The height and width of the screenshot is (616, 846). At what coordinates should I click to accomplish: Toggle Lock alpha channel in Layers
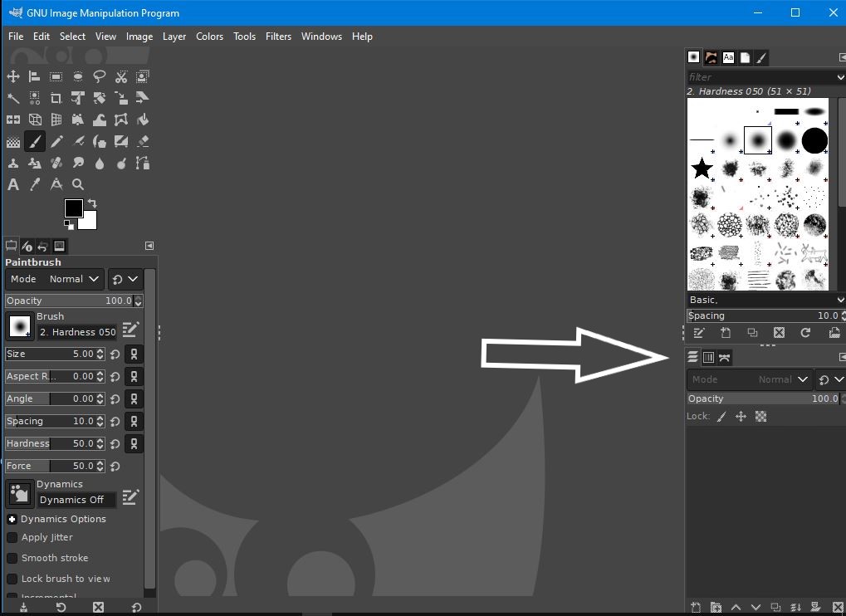pos(760,417)
